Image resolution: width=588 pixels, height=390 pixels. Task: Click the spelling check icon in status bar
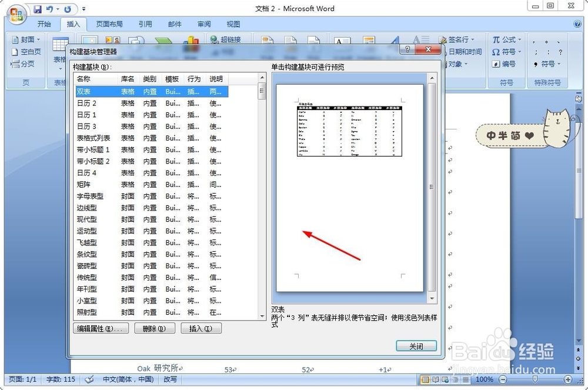(89, 379)
